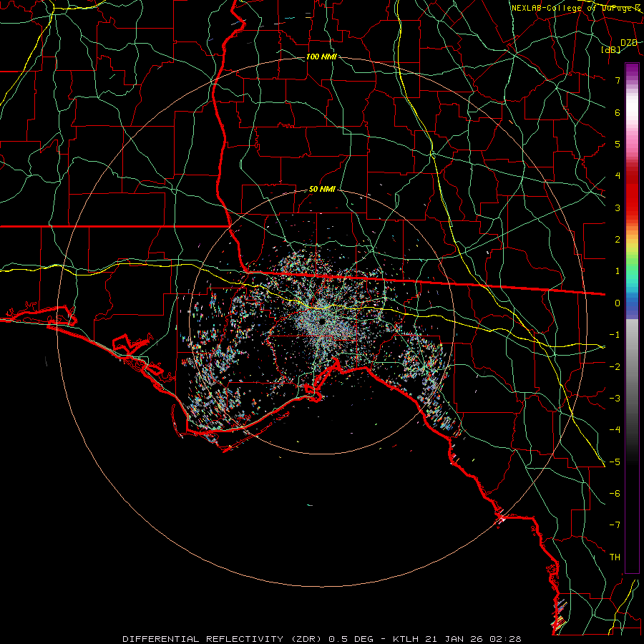644x644 pixels.
Task: Click the color scale value -5
Action: 615,462
